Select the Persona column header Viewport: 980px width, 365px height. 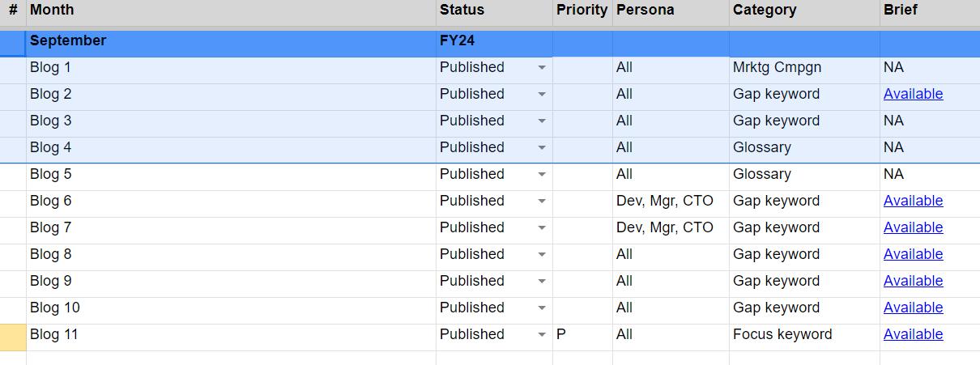click(x=671, y=12)
